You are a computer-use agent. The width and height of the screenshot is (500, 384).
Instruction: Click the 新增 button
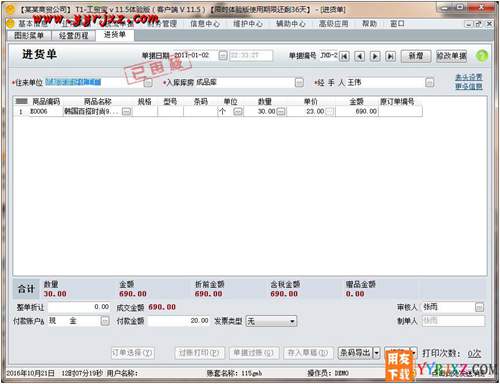(416, 56)
